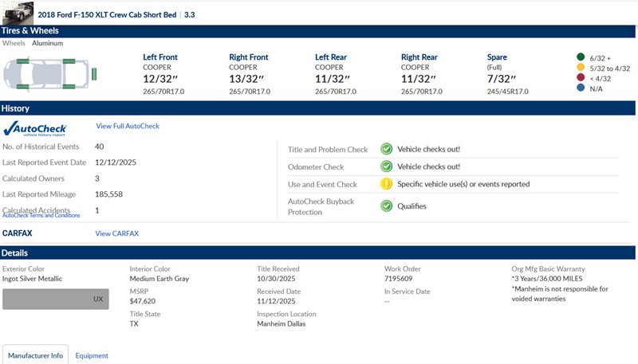Click the red <4/32 legend dot
The height and width of the screenshot is (364, 638).
pos(580,79)
